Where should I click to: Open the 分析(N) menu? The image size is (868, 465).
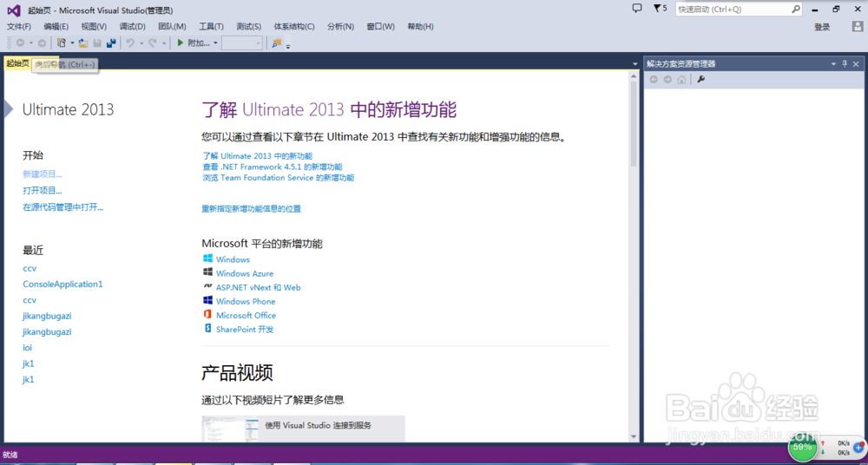340,27
